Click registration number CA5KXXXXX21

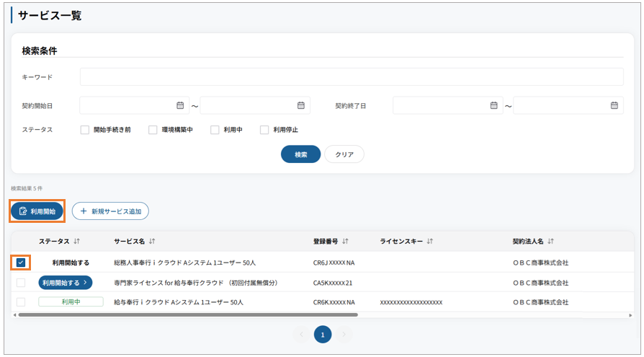tap(333, 283)
